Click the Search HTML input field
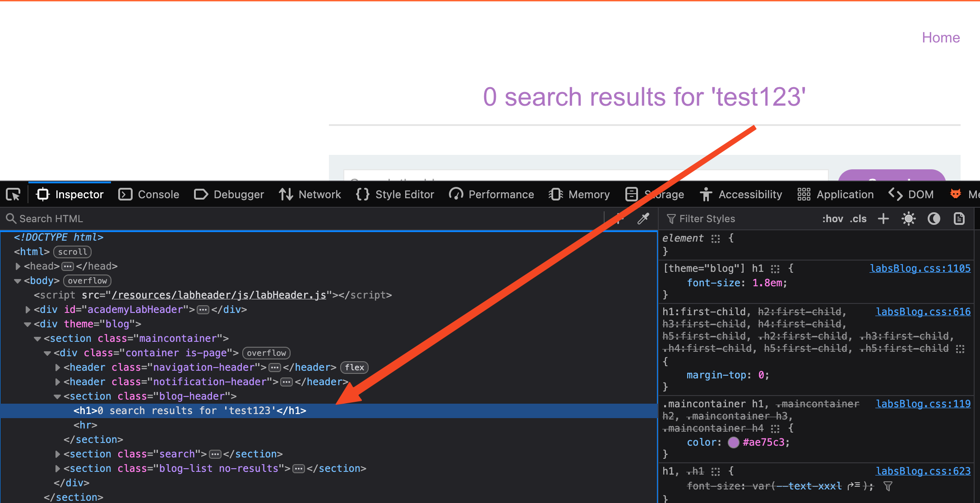The image size is (980, 503). click(271, 219)
